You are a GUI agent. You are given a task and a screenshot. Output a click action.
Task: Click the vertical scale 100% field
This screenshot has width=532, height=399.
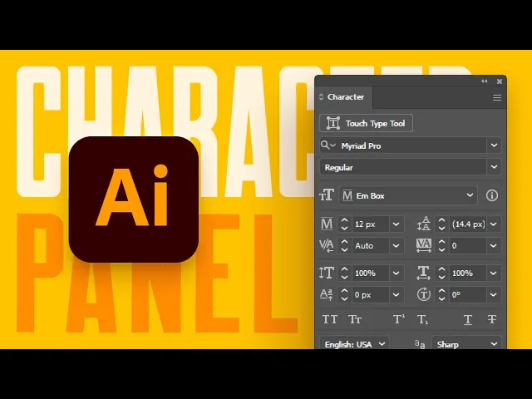[371, 273]
